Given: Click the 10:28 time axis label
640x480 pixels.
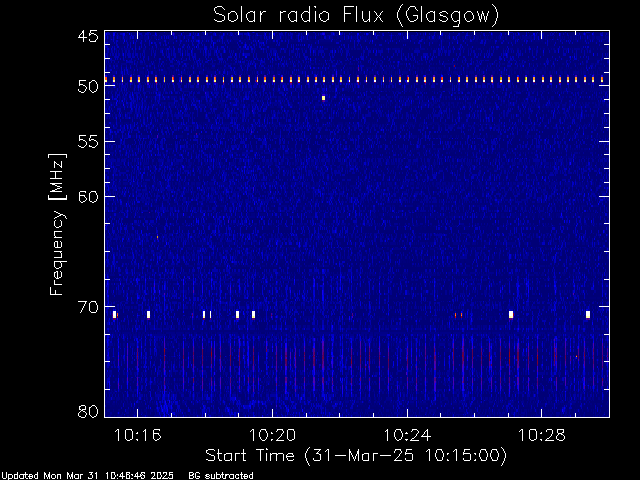Looking at the screenshot, I should click(x=542, y=436).
